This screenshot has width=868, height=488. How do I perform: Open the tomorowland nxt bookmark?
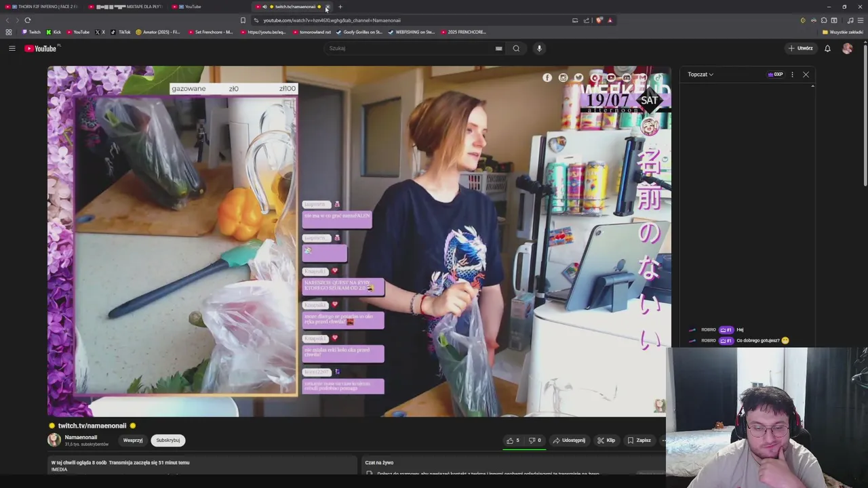pos(313,32)
